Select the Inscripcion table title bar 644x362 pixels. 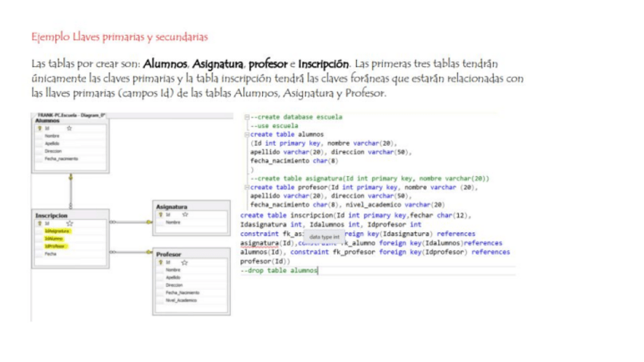[x=71, y=216]
